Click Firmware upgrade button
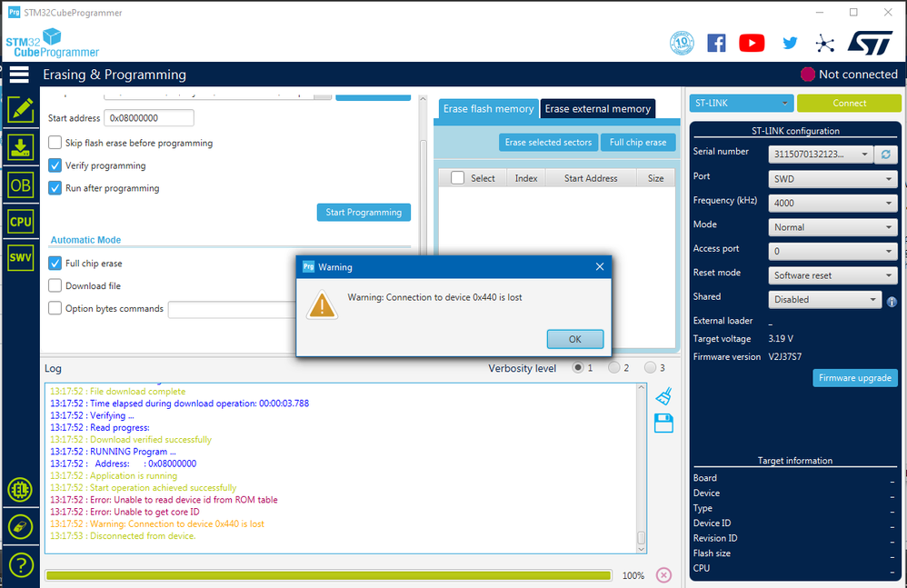 click(x=855, y=378)
